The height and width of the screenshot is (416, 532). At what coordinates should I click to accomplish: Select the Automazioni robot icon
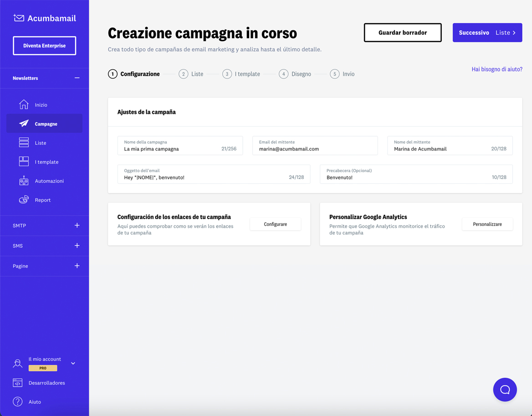pos(23,180)
